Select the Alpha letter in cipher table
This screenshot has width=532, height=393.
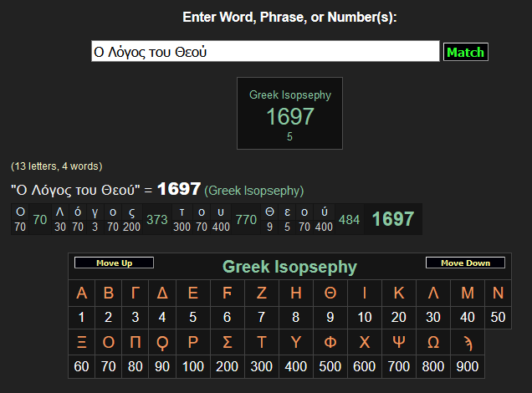pos(81,293)
